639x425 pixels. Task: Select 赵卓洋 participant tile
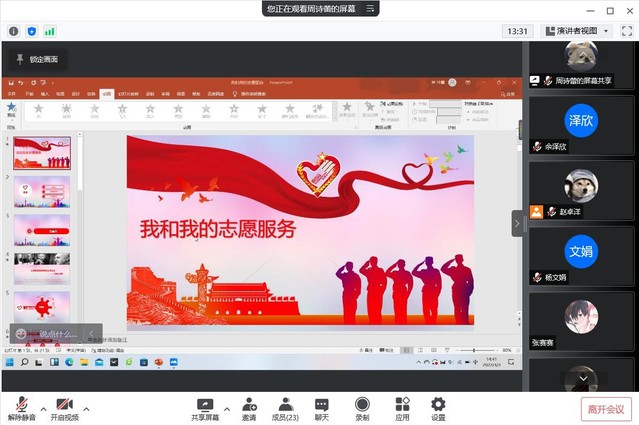tap(581, 191)
